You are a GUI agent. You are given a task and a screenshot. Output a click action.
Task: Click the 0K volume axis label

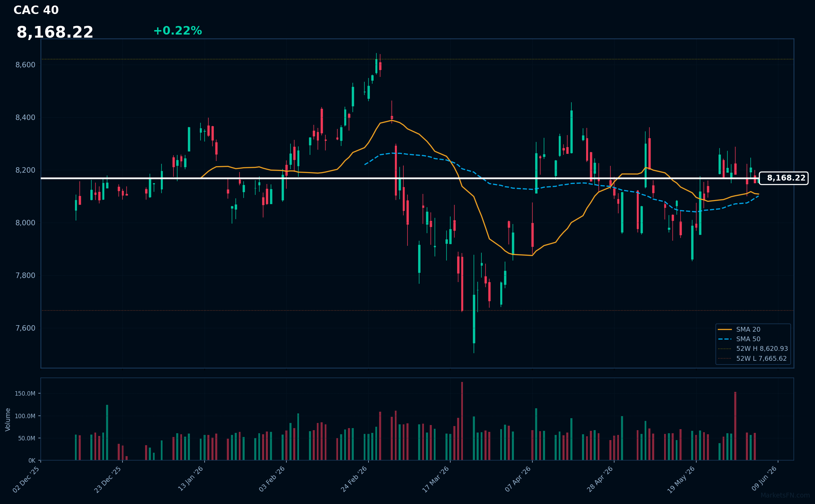coord(32,461)
